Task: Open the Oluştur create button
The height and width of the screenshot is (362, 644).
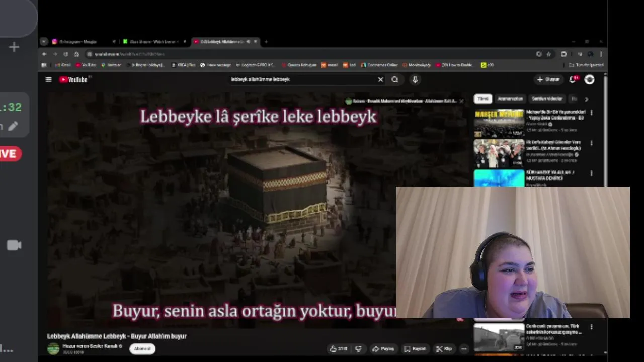Action: 548,79
